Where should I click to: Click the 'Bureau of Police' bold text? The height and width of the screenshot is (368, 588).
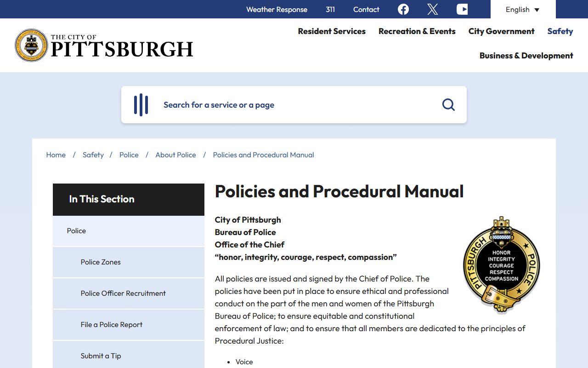pos(245,232)
